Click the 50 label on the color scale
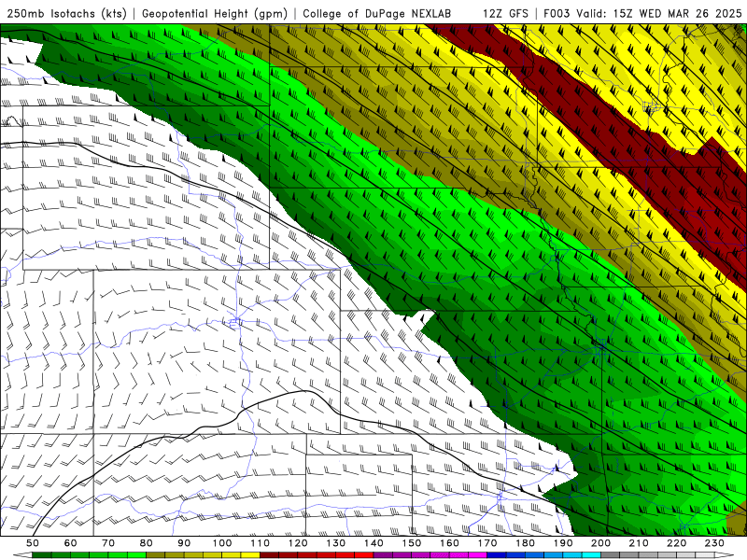Viewport: 747px width, 560px height. coord(33,543)
